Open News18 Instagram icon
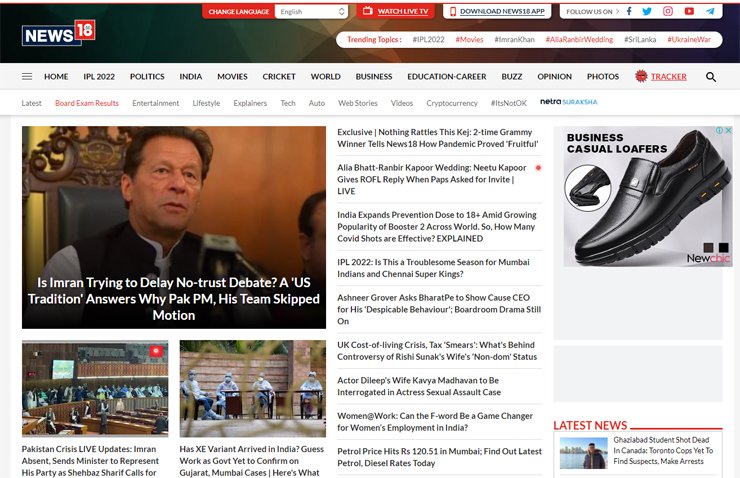Screen dimensions: 740x478 point(668,11)
